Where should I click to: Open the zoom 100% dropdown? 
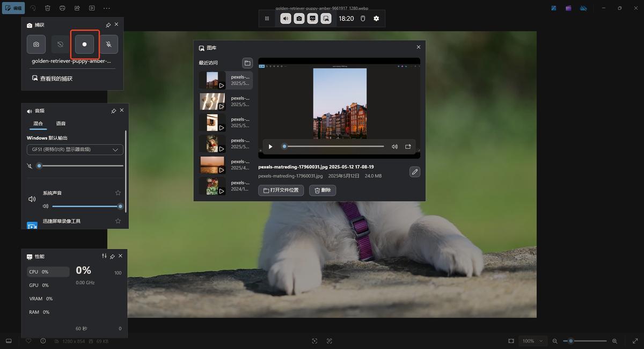click(532, 341)
